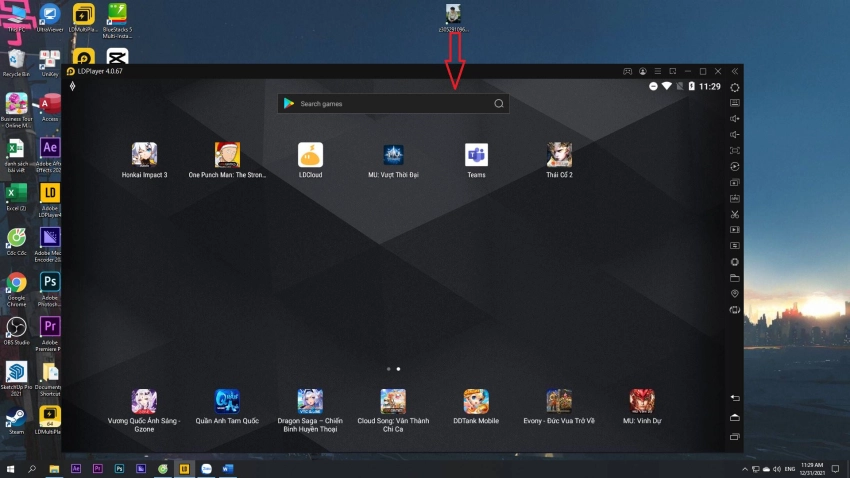Open the shared folder sidebar icon

click(735, 278)
